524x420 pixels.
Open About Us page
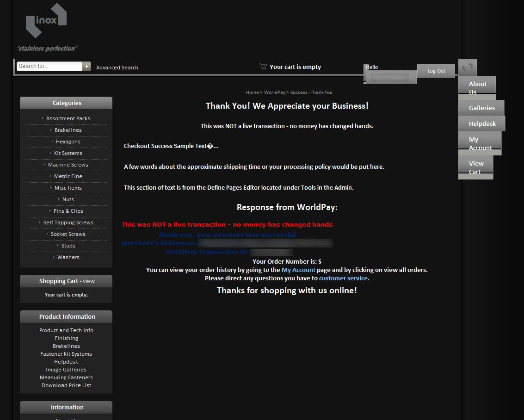[x=477, y=88]
